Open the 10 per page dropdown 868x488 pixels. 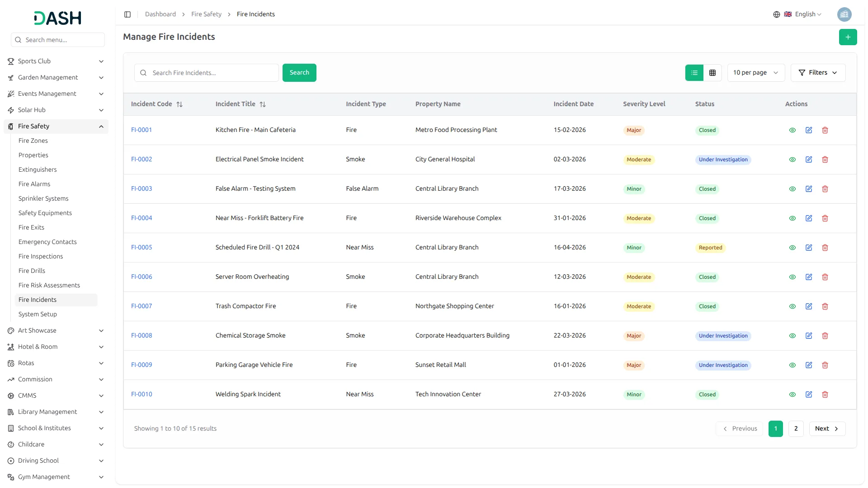click(755, 73)
